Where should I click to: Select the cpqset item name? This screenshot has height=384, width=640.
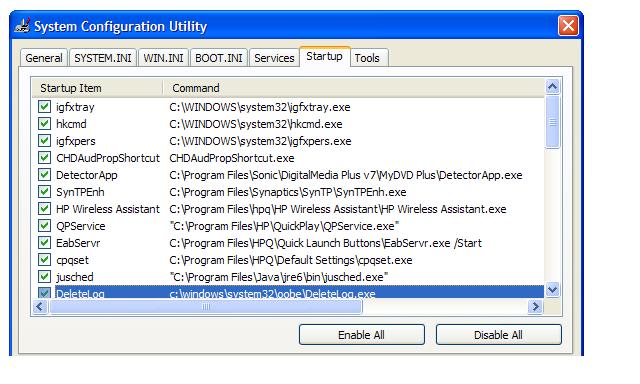click(72, 260)
